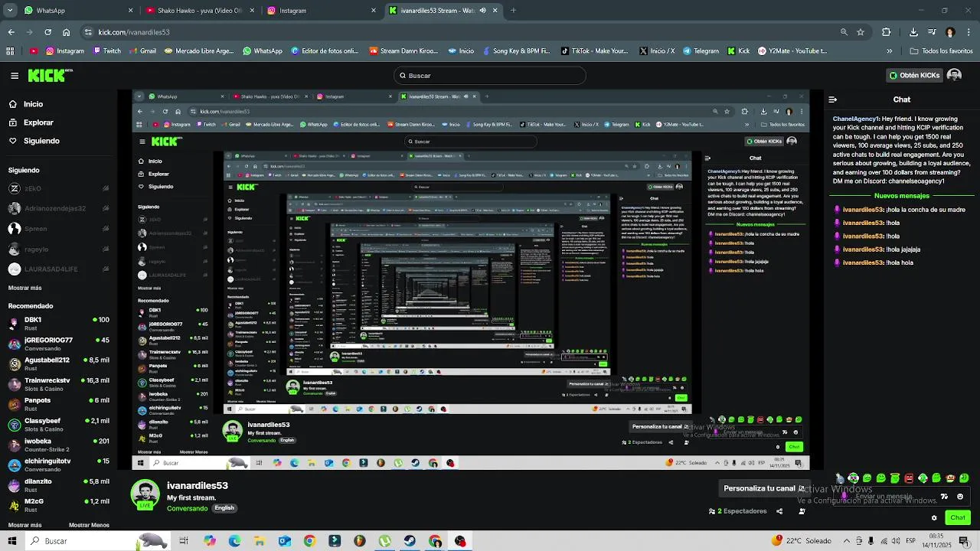Reload the page

[47, 32]
